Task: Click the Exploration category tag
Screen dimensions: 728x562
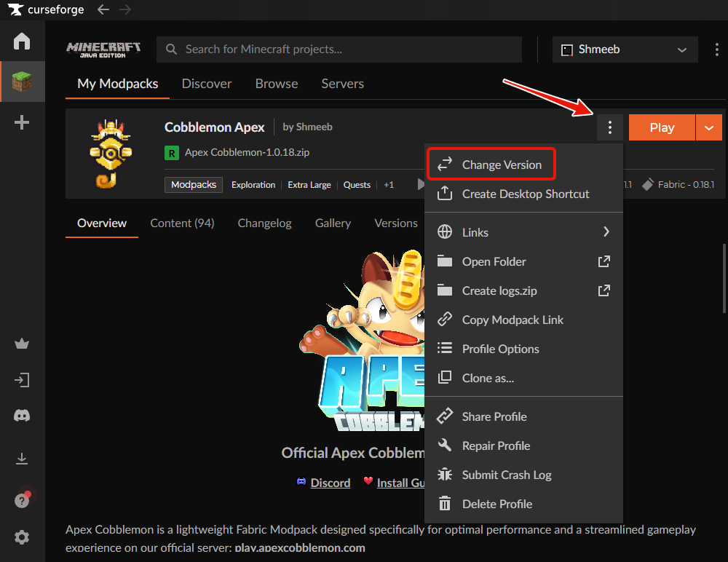Action: pos(253,185)
